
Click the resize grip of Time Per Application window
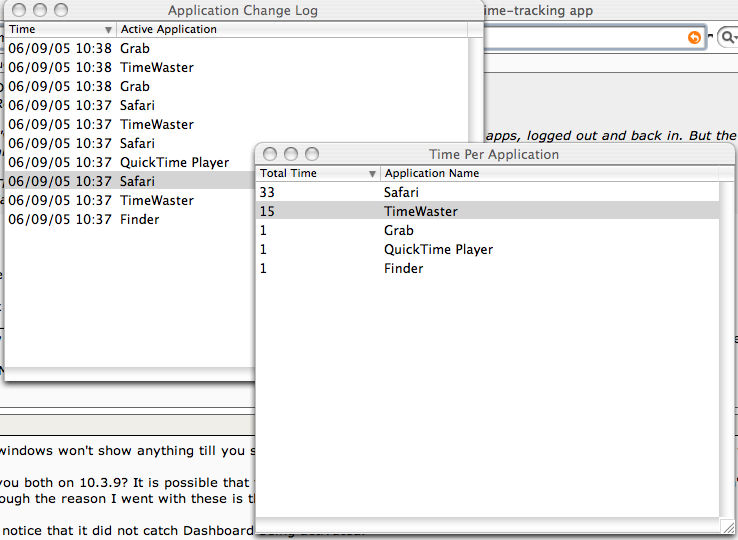[728, 526]
